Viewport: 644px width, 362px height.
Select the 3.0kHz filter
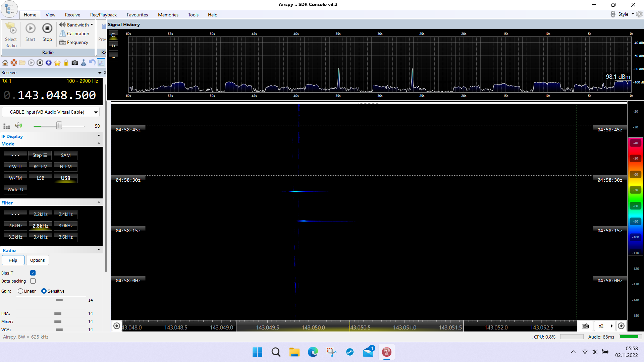pyautogui.click(x=66, y=226)
